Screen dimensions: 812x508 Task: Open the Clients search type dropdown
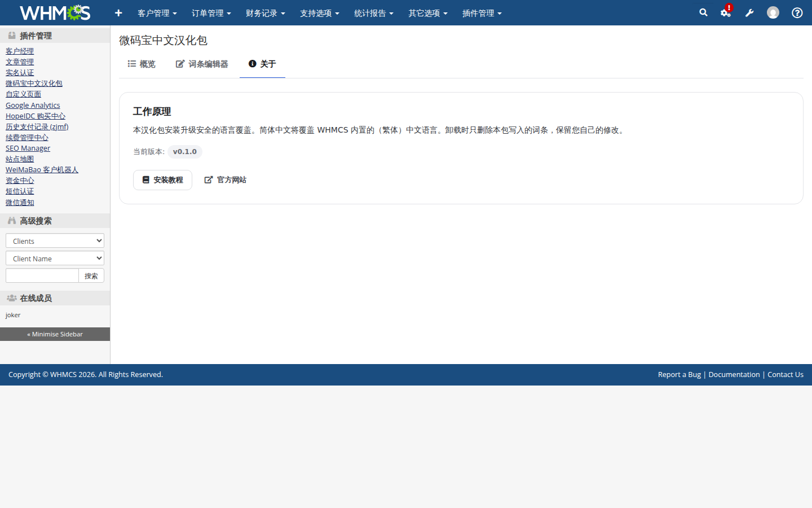pyautogui.click(x=55, y=240)
